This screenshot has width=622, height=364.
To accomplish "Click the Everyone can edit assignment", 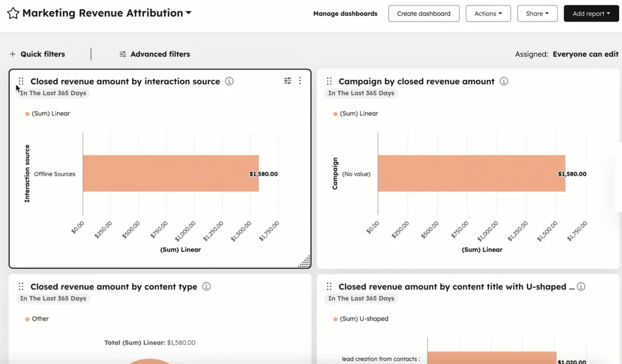I will tap(585, 54).
